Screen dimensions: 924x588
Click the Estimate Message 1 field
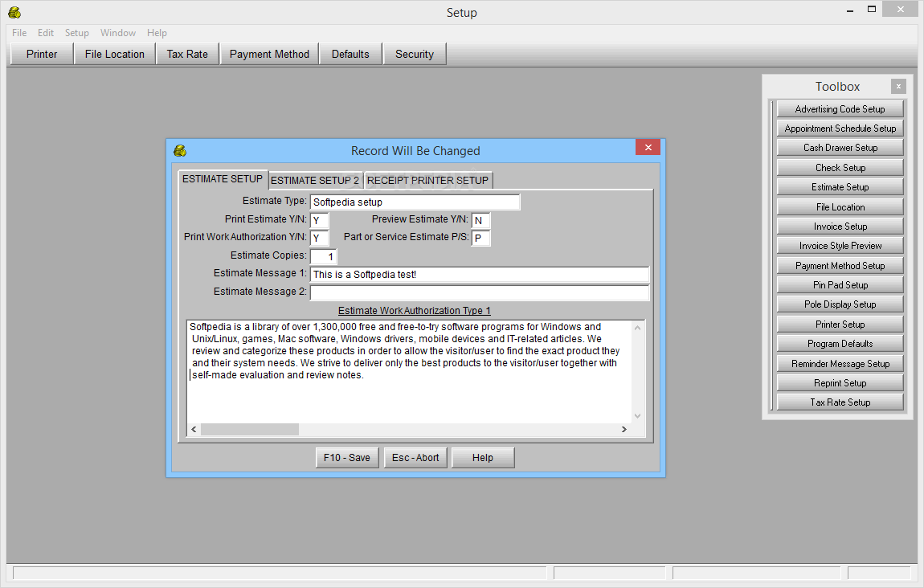tap(480, 275)
